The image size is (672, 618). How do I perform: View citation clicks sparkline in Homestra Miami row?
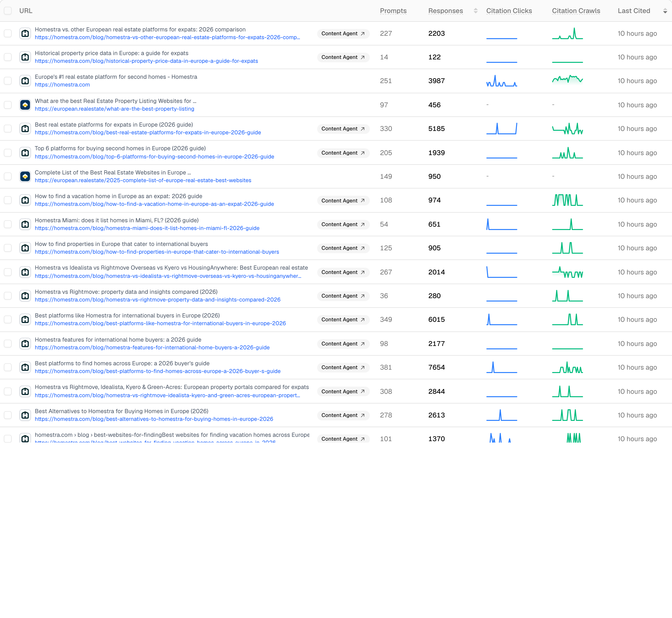pos(502,224)
